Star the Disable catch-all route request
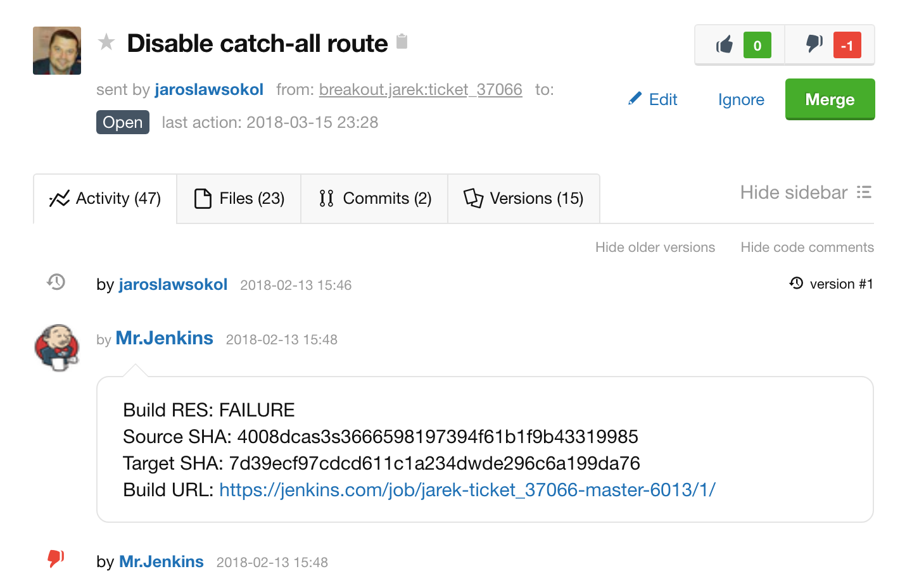Screen dimensions: 912x588 (x=106, y=42)
